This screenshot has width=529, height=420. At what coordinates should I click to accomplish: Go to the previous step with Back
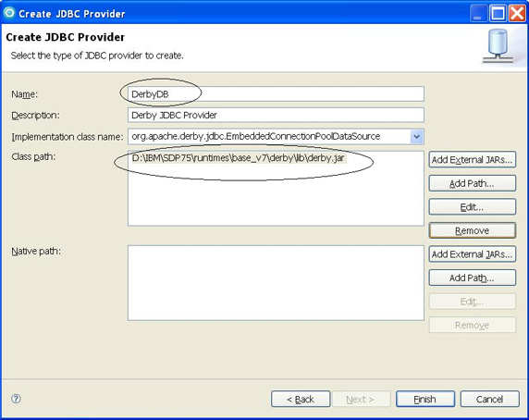click(x=301, y=399)
